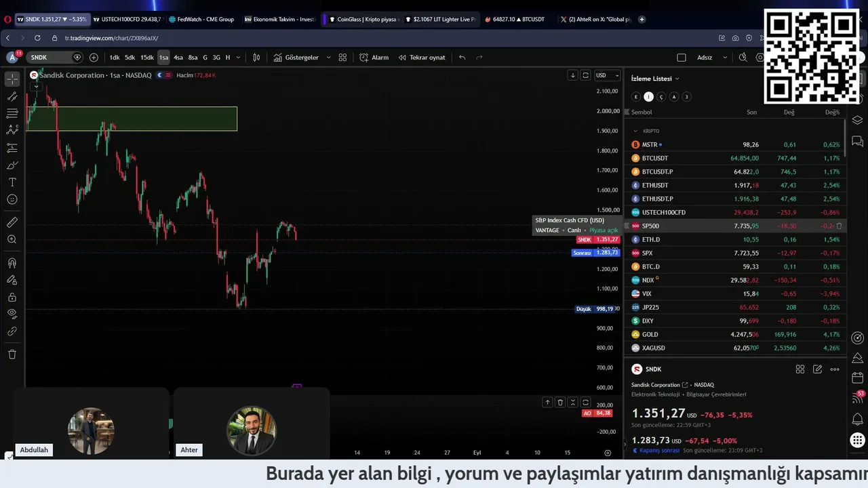Open the notifications bell in right sidebar
The height and width of the screenshot is (488, 868).
(x=857, y=419)
